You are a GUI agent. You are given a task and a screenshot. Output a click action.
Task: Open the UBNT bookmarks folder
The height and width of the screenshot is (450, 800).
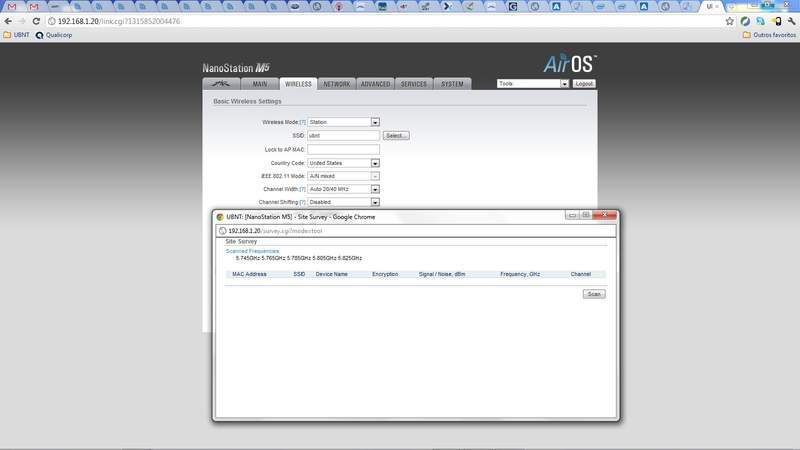[16, 35]
